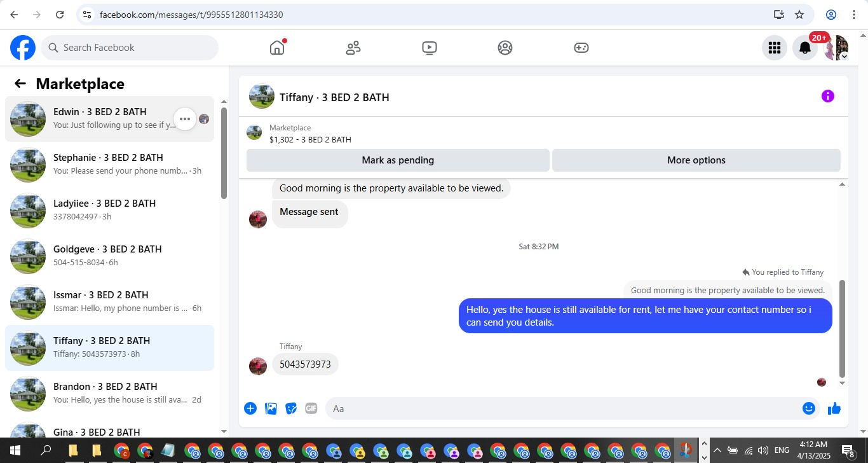
Task: Open the Video (Watch) icon
Action: coord(430,48)
